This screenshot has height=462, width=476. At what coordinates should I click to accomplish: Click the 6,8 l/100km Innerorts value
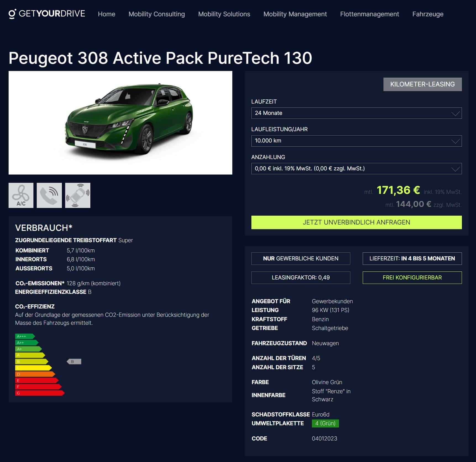tap(81, 259)
